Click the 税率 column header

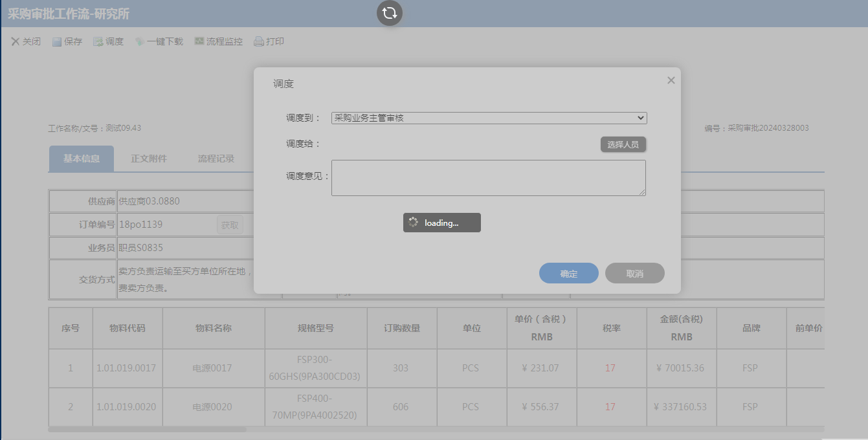coord(612,328)
